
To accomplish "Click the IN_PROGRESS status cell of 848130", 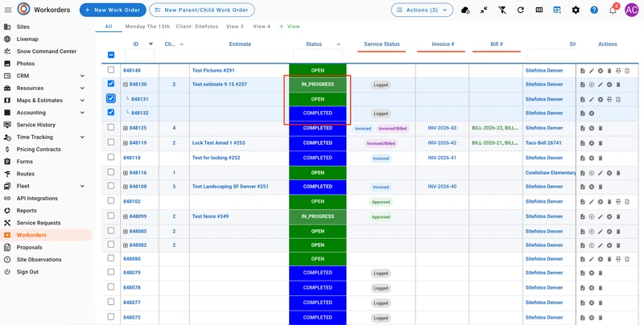I will pyautogui.click(x=317, y=84).
